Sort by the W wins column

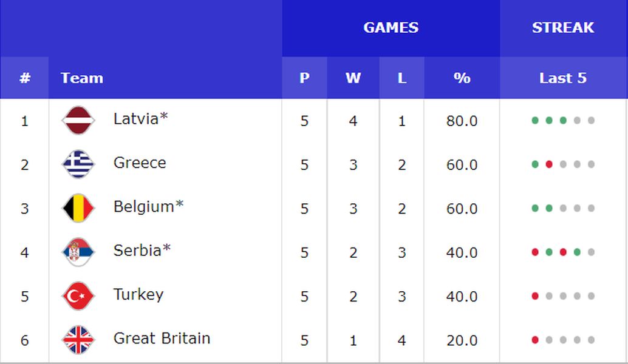[353, 78]
